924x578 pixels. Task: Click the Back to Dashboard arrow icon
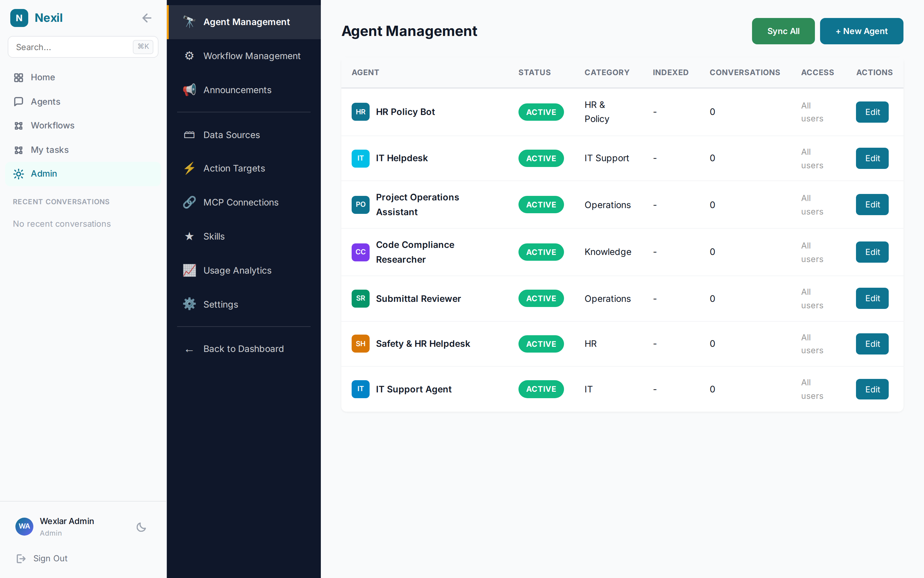tap(189, 350)
